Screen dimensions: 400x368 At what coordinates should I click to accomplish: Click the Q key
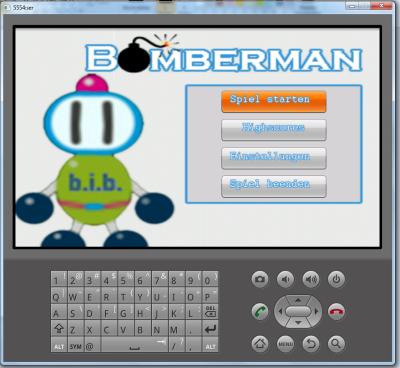click(59, 296)
